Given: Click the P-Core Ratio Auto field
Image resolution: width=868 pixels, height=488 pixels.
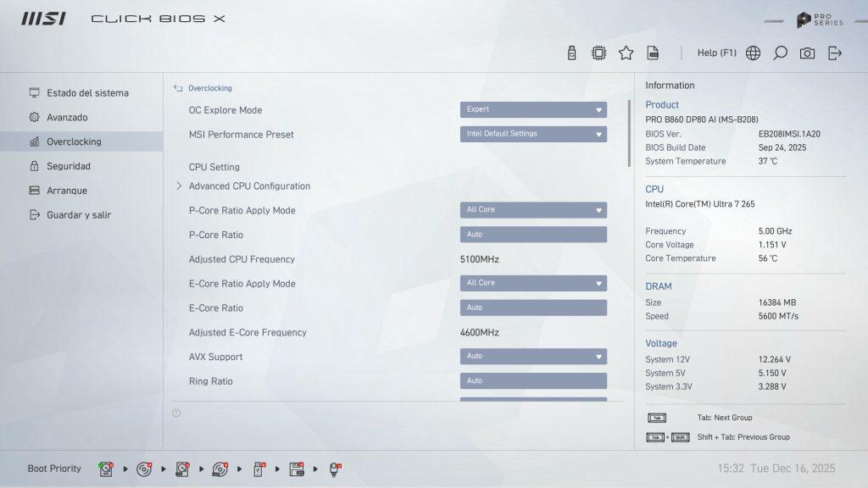Looking at the screenshot, I should pyautogui.click(x=533, y=235).
